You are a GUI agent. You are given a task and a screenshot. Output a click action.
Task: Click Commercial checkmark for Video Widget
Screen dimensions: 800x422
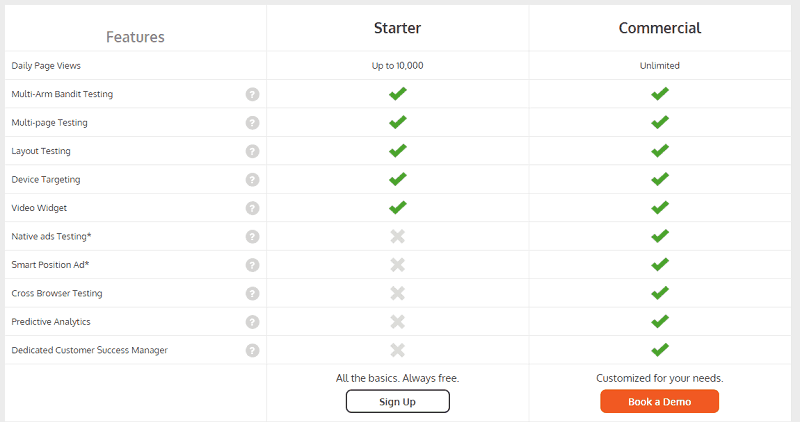point(659,208)
